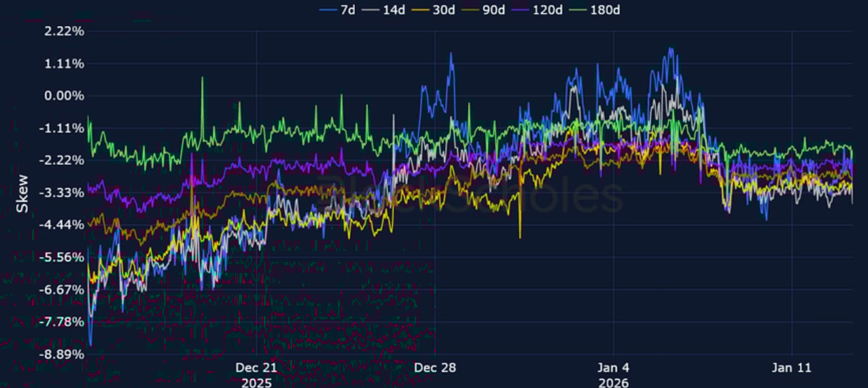Click the -3.33% axis tick label
The image size is (868, 388).
pyautogui.click(x=63, y=193)
